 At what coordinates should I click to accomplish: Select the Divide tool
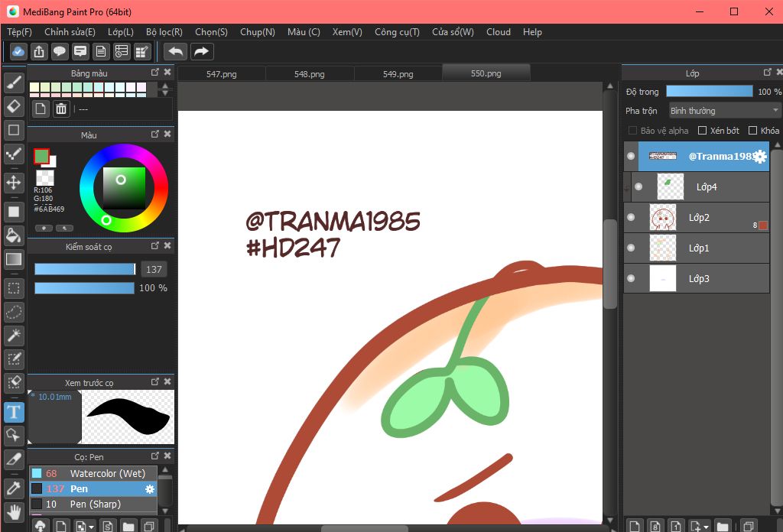click(14, 459)
